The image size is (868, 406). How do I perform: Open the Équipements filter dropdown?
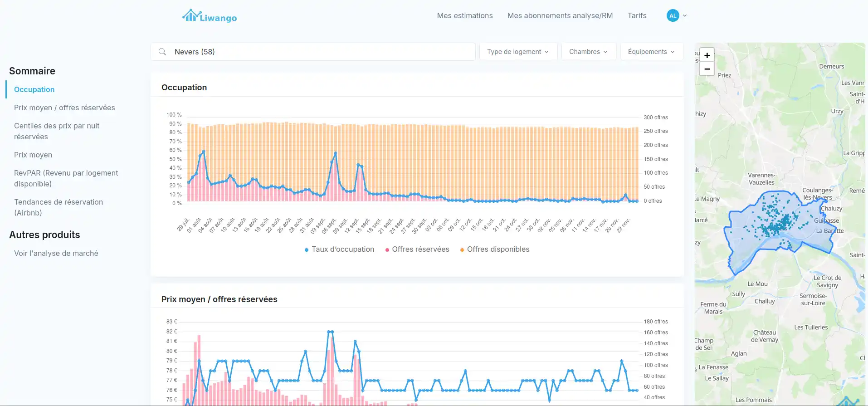(651, 52)
